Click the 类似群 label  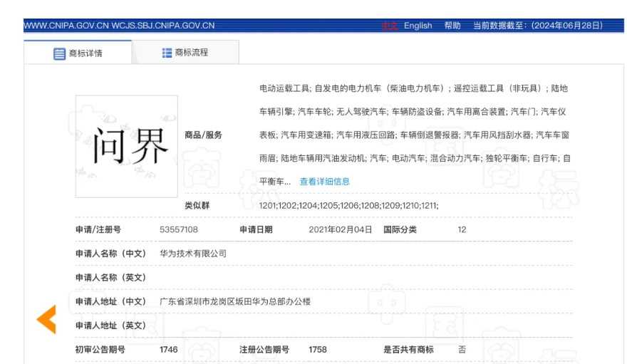(197, 205)
